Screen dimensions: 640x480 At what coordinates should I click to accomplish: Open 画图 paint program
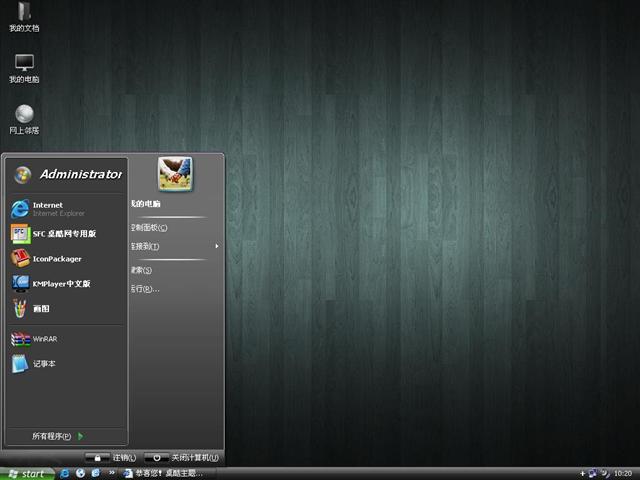pos(40,309)
